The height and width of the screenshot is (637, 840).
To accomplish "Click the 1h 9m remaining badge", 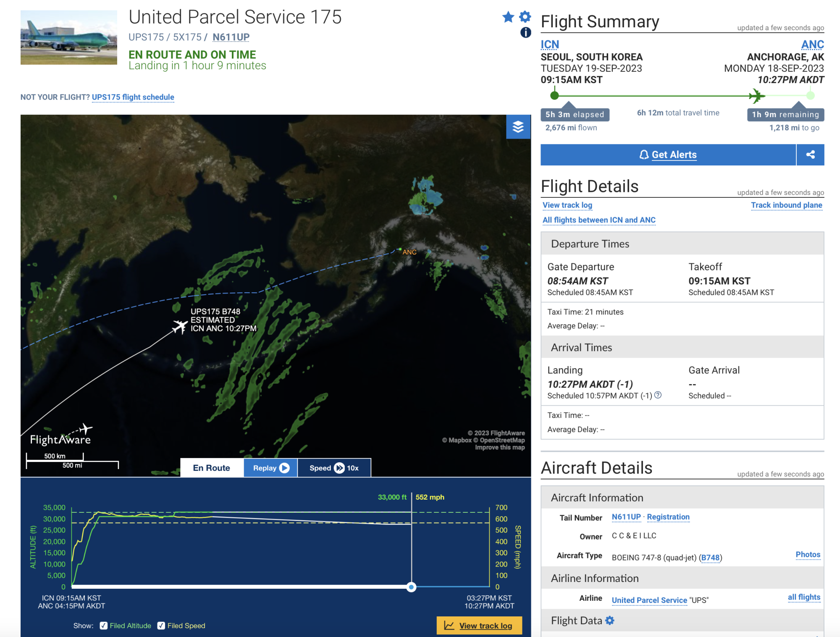I will coord(785,114).
